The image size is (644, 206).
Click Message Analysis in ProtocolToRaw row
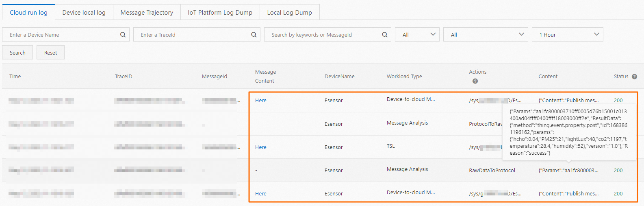point(407,123)
